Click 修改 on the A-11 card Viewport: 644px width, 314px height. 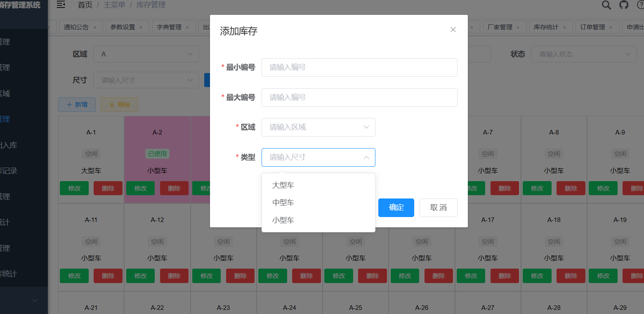coord(74,276)
